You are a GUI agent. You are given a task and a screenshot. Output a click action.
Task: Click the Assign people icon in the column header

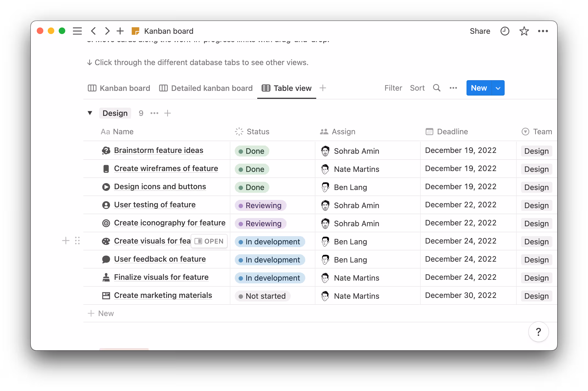324,132
